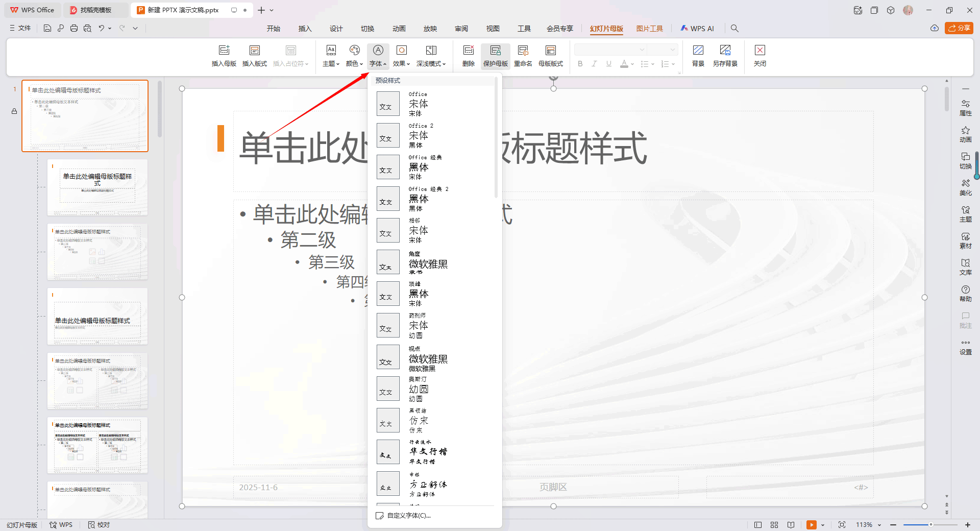Toggle bold formatting in the ribbon
The width and height of the screenshot is (980, 531).
(x=580, y=63)
